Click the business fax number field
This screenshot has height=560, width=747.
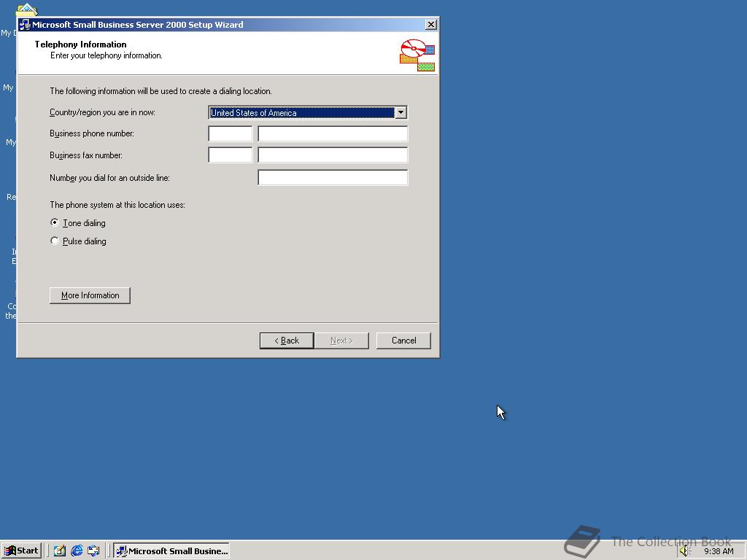[x=333, y=155]
